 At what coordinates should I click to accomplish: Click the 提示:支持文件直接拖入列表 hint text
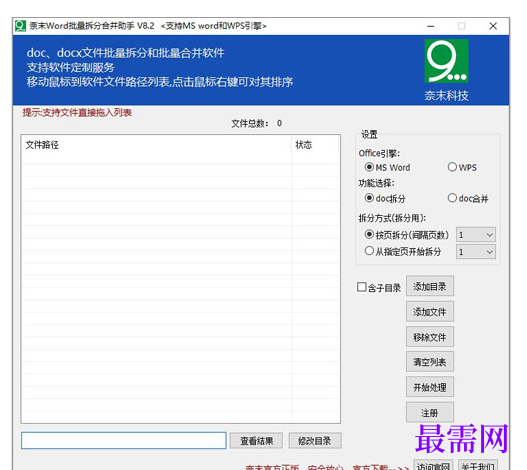(x=77, y=113)
